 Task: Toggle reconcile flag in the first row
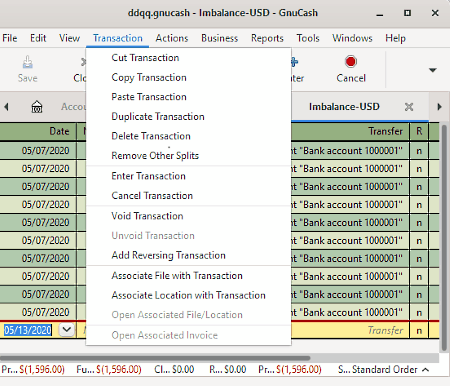tap(419, 151)
